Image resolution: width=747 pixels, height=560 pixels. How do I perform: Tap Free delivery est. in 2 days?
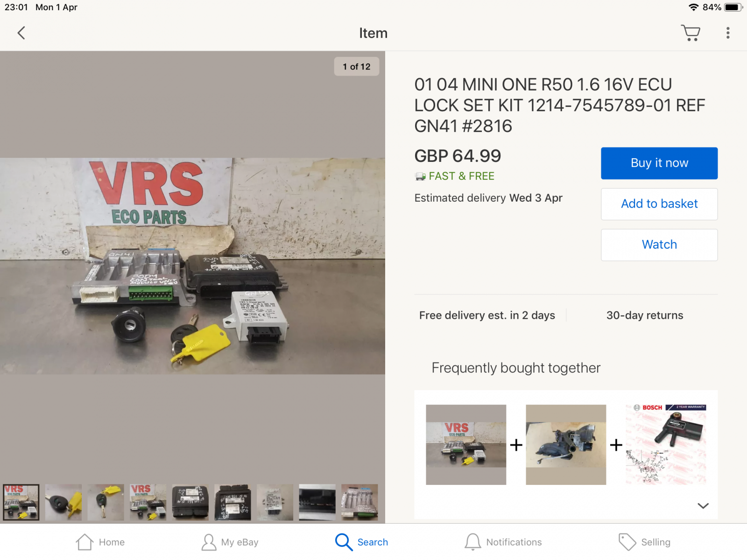click(487, 315)
